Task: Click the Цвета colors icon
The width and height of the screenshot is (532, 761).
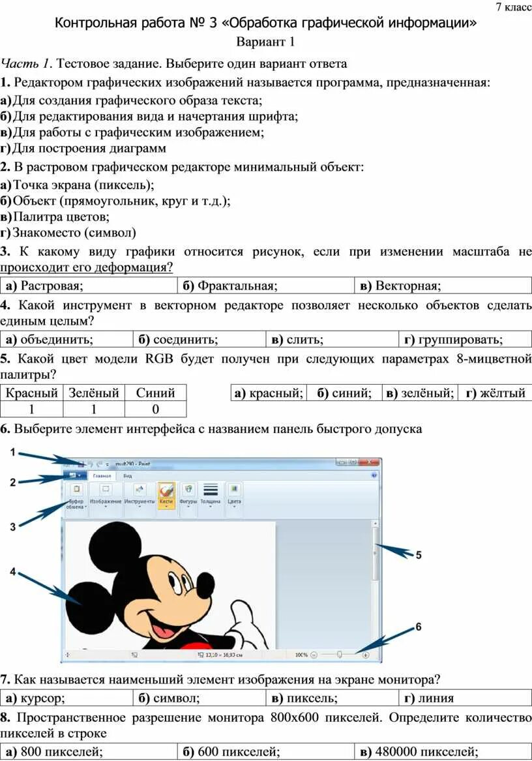Action: click(x=234, y=488)
